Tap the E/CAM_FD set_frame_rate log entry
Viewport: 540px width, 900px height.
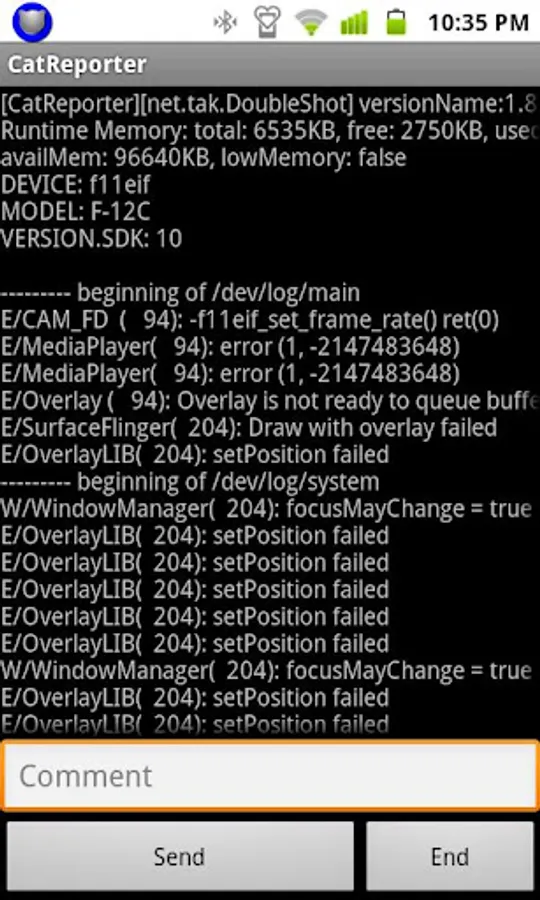click(250, 320)
